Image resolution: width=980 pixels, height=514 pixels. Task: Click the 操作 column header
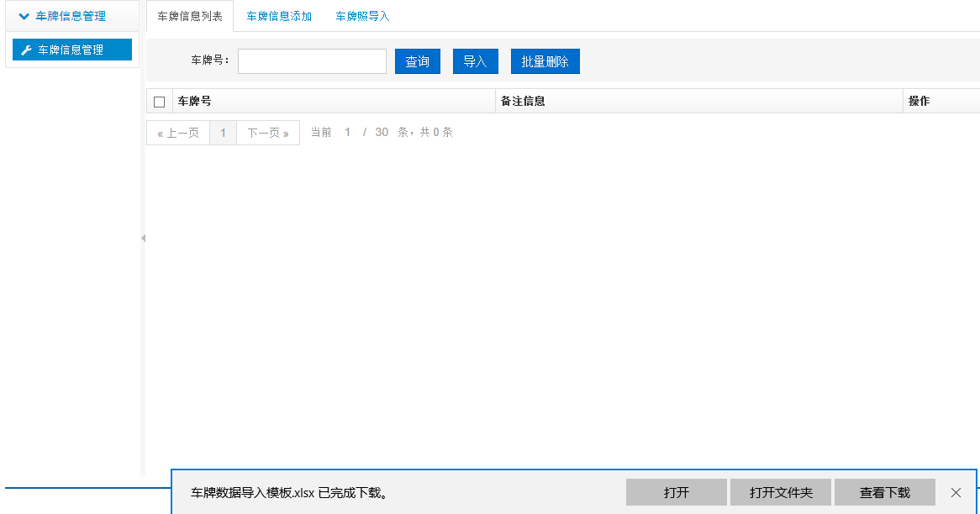pyautogui.click(x=941, y=101)
